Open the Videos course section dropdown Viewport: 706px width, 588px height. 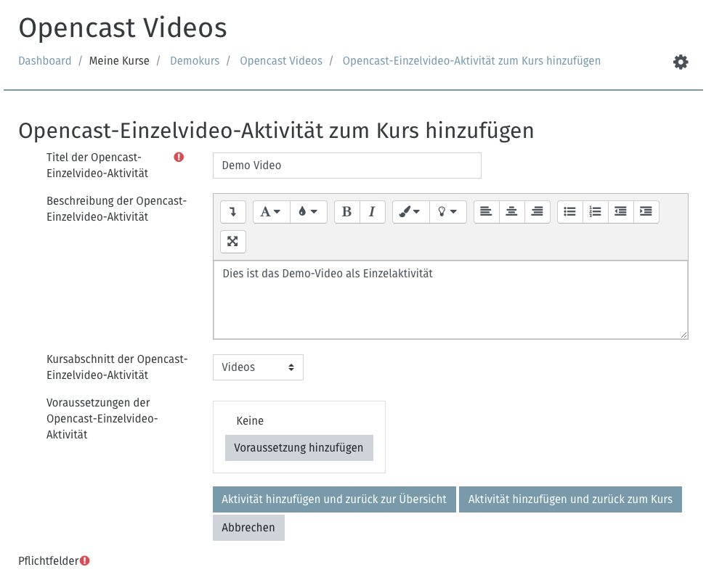258,367
